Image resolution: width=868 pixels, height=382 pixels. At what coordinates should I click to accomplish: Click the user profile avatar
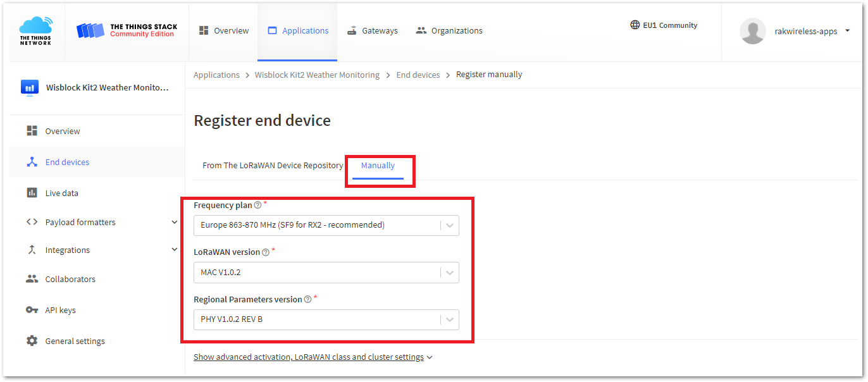point(752,31)
